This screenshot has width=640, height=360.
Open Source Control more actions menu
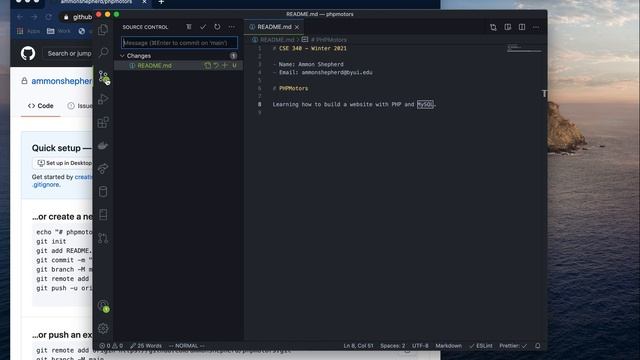pos(231,27)
